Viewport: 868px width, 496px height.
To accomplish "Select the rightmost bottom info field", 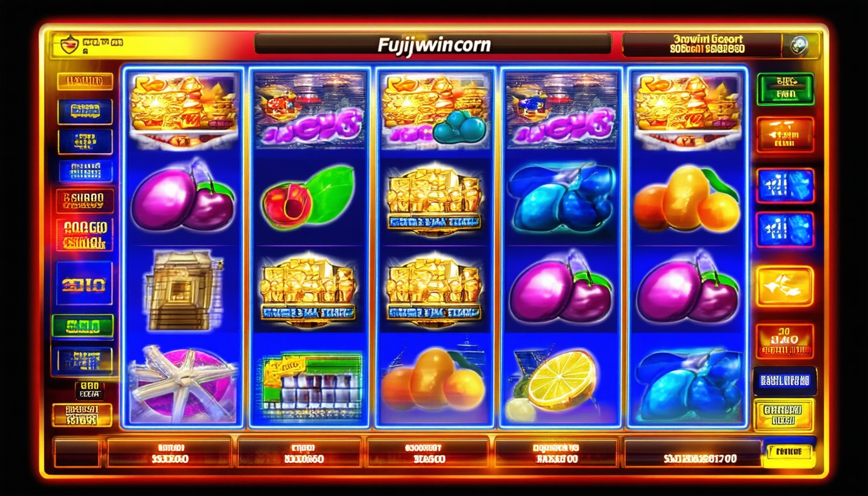I will point(692,453).
